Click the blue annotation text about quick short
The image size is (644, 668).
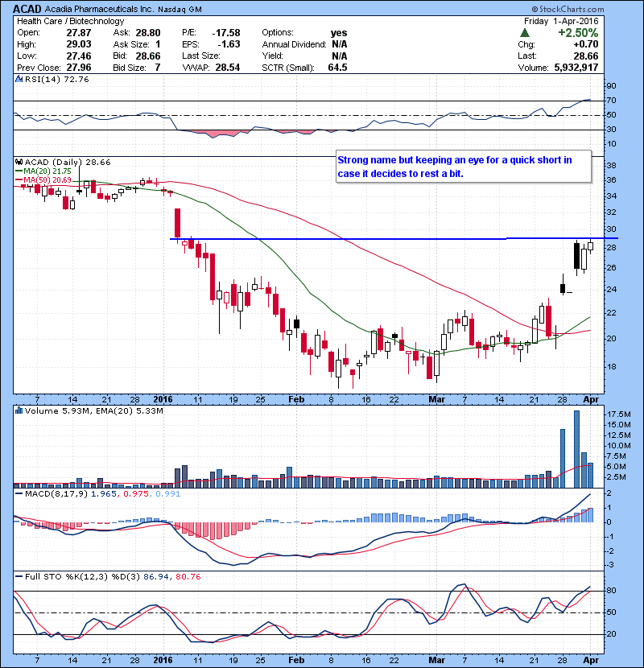(x=455, y=167)
